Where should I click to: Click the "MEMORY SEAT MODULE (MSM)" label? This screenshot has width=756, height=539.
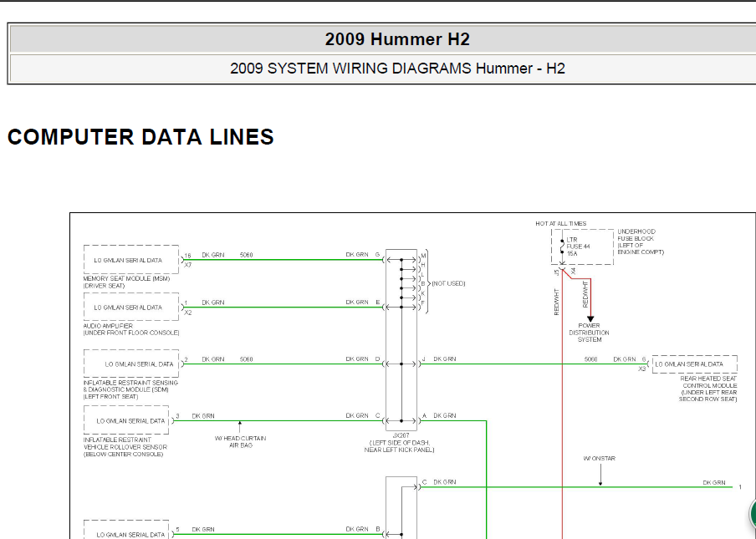[126, 278]
